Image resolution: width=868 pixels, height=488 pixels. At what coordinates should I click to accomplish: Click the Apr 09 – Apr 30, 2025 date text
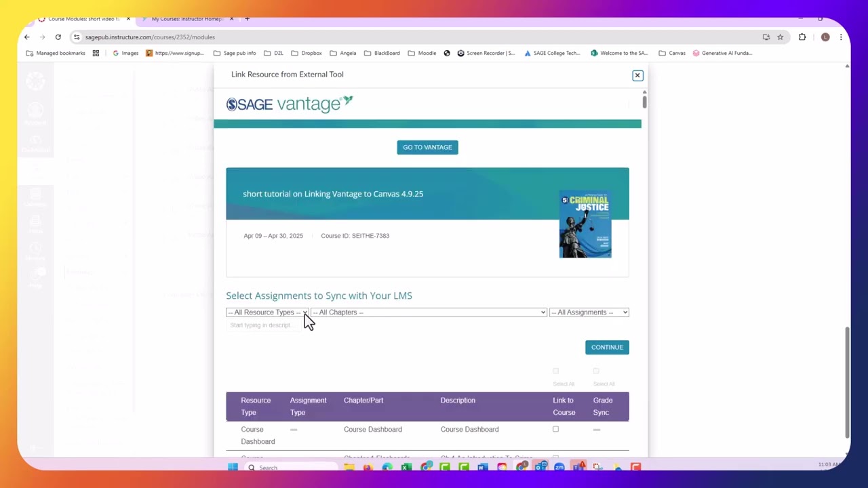273,236
